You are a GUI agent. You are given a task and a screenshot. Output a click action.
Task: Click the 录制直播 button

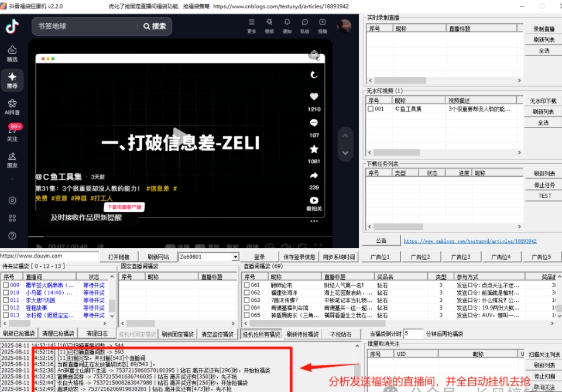click(x=544, y=29)
